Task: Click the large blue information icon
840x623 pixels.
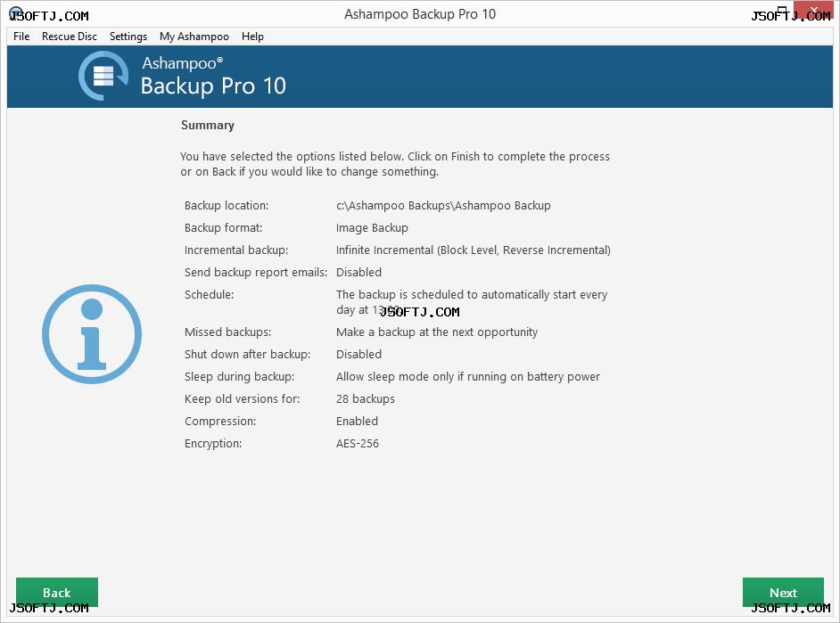Action: 92,334
